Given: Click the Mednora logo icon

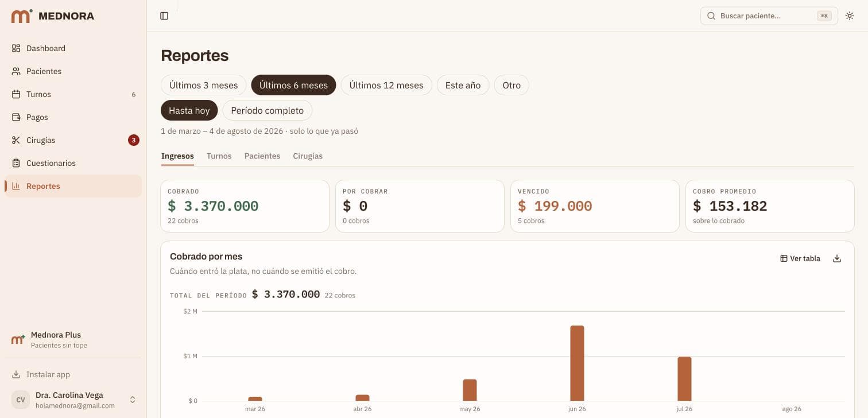Looking at the screenshot, I should click(x=22, y=16).
